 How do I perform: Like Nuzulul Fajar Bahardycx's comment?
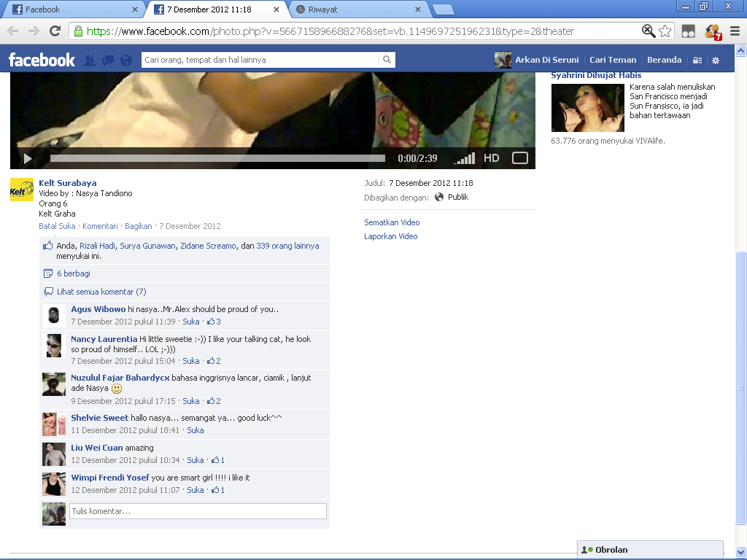pos(191,401)
